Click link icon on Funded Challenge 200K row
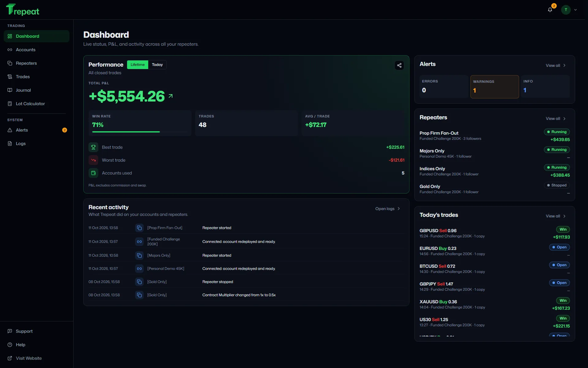588x368 pixels. click(139, 242)
